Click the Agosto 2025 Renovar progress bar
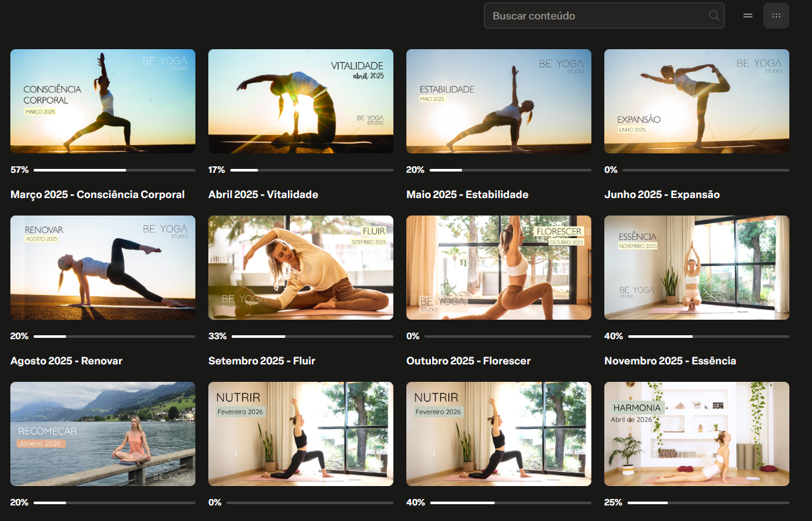Image resolution: width=812 pixels, height=521 pixels. click(x=115, y=337)
